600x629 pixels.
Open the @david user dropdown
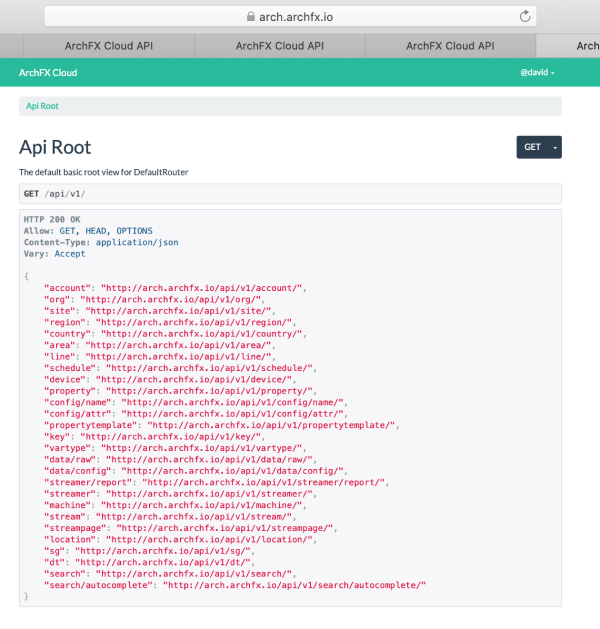pyautogui.click(x=537, y=73)
